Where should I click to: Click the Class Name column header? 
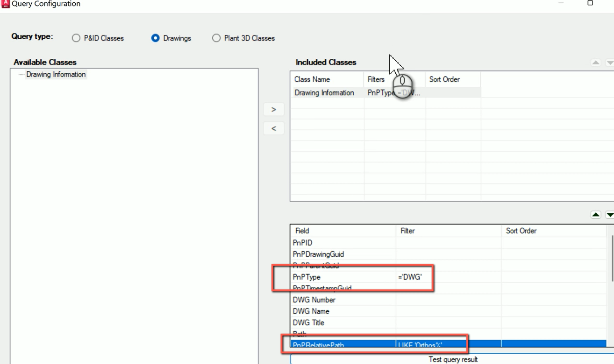click(x=312, y=79)
